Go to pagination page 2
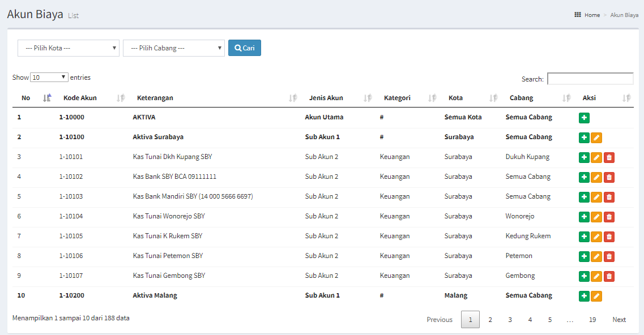The width and height of the screenshot is (644, 335). coord(490,319)
